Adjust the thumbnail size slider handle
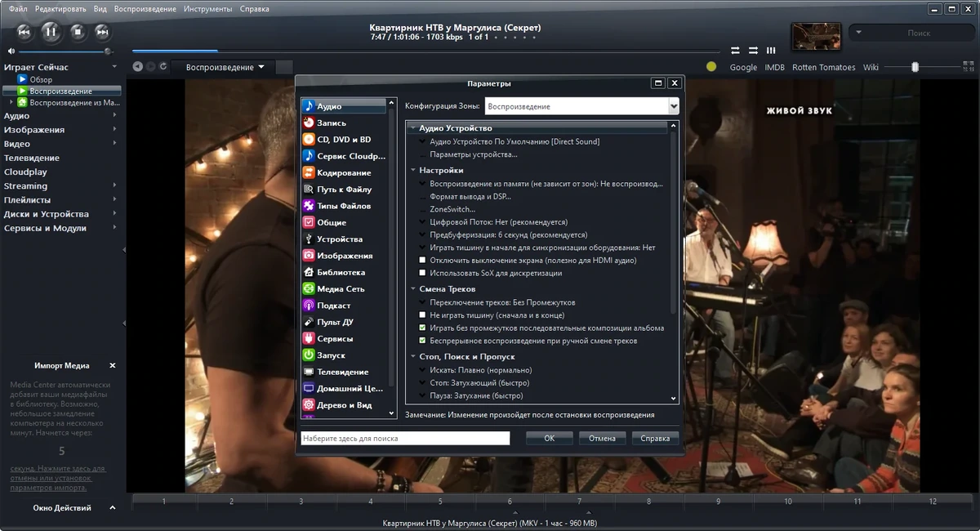The width and height of the screenshot is (980, 531). click(x=915, y=67)
